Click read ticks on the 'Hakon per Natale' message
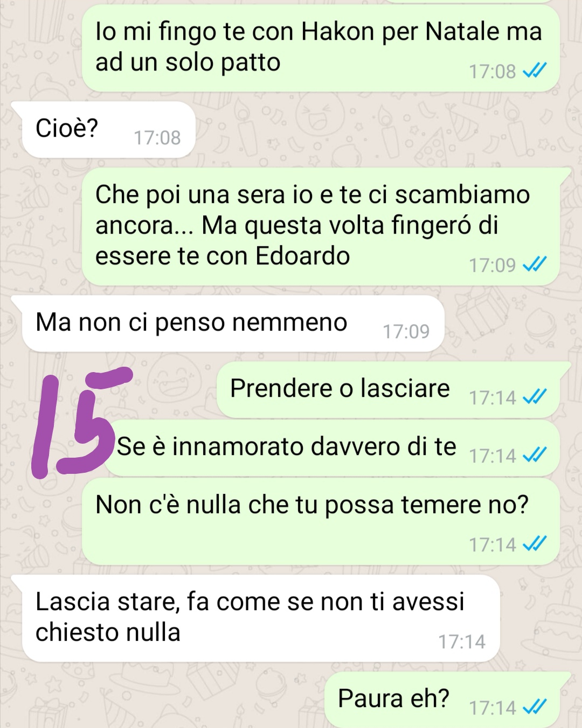582x728 pixels. pos(535,70)
